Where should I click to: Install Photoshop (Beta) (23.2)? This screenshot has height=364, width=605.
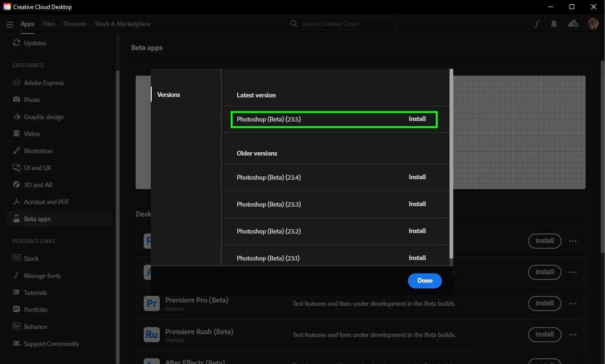tap(417, 231)
